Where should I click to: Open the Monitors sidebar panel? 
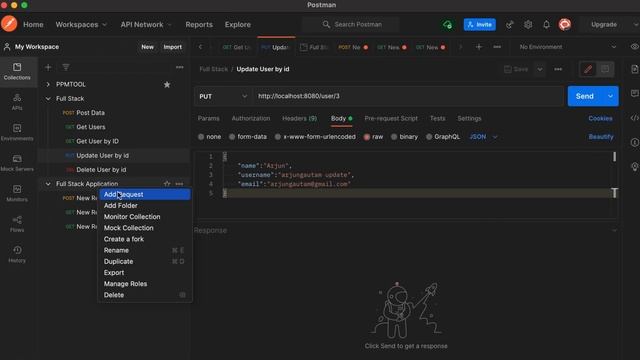point(17,193)
